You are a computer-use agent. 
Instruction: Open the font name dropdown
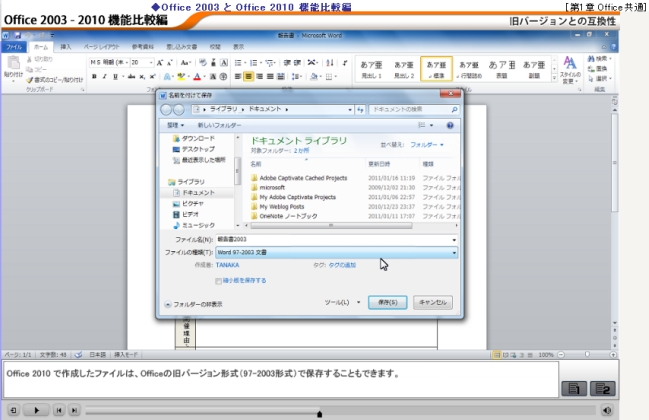[x=127, y=63]
